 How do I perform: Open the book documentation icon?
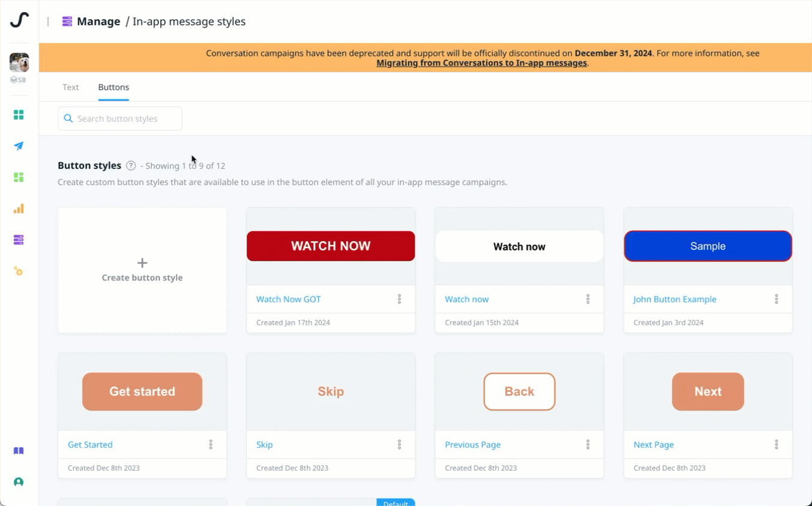(19, 451)
